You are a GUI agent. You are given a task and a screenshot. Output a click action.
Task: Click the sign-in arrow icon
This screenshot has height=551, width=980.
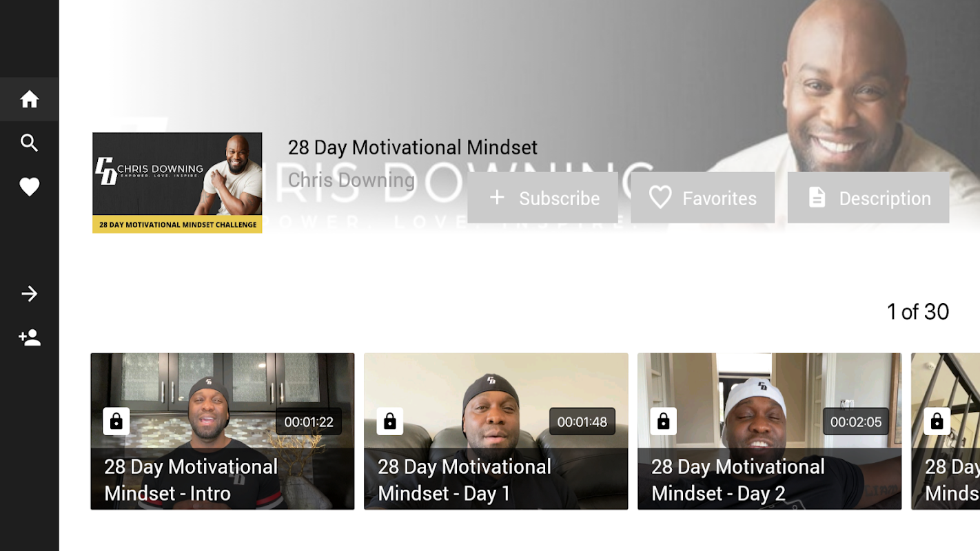tap(29, 294)
